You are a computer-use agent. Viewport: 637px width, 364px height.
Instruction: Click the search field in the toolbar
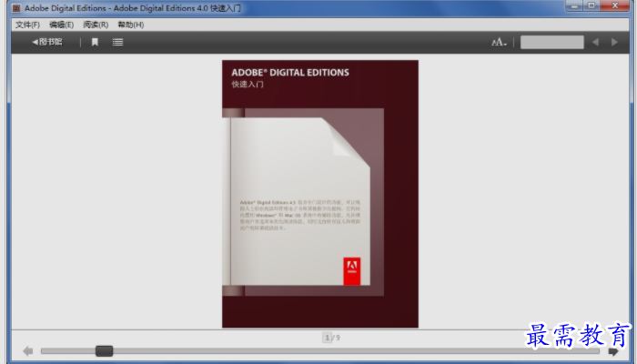[551, 42]
